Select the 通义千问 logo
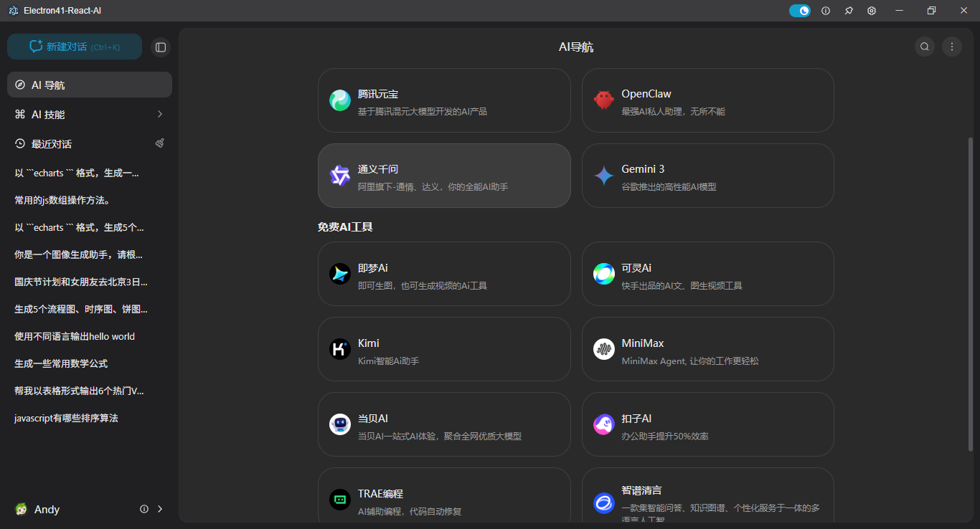 point(340,176)
